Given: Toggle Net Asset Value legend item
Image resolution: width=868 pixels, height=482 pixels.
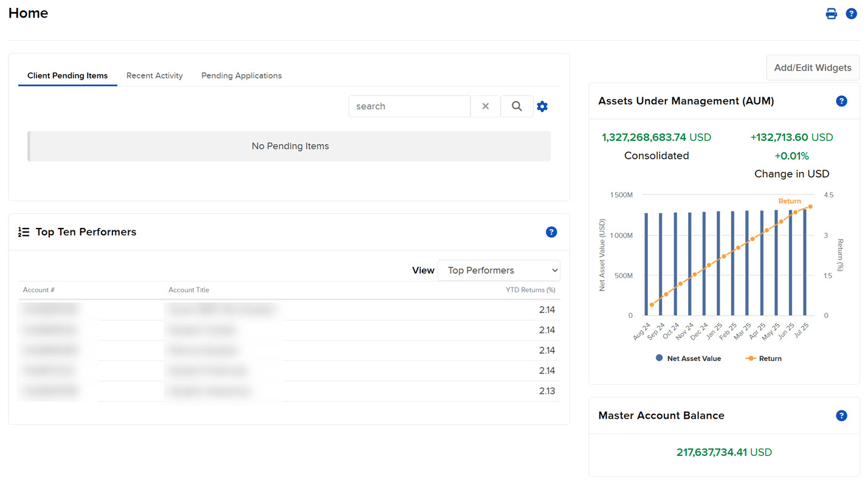Looking at the screenshot, I should click(688, 359).
